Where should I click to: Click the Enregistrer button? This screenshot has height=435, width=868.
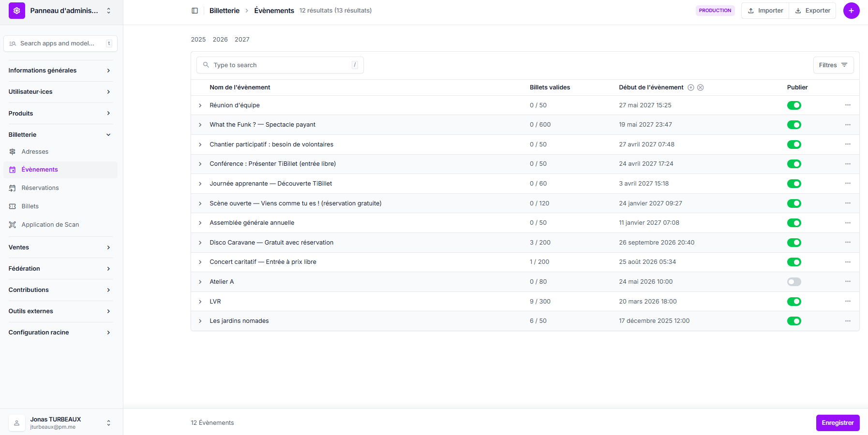837,423
